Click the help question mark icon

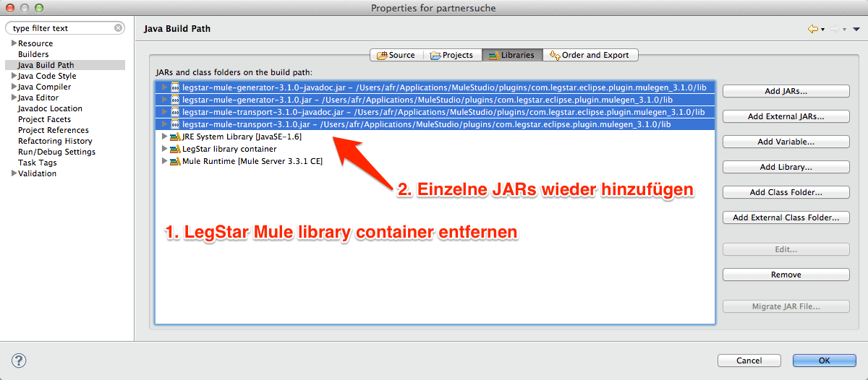[x=19, y=360]
